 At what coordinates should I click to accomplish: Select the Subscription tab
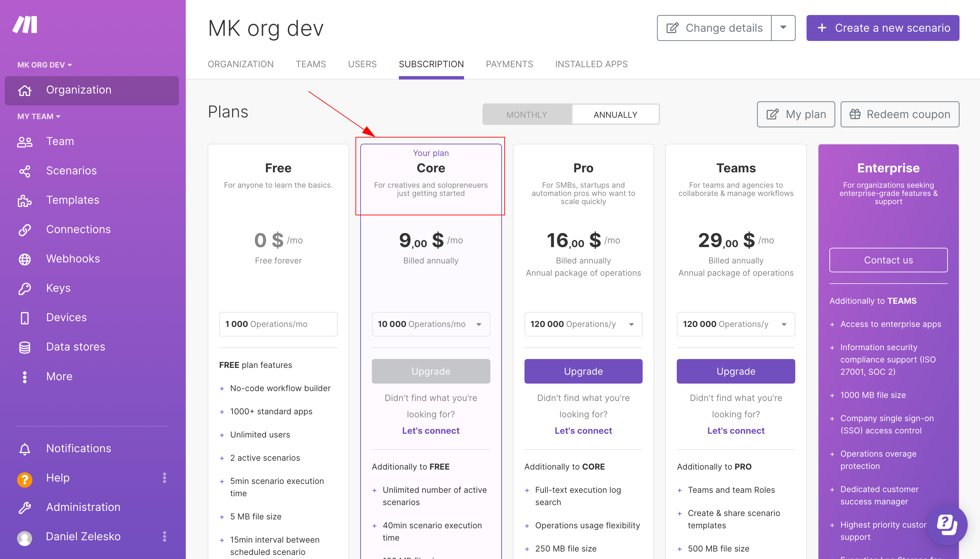(x=431, y=64)
